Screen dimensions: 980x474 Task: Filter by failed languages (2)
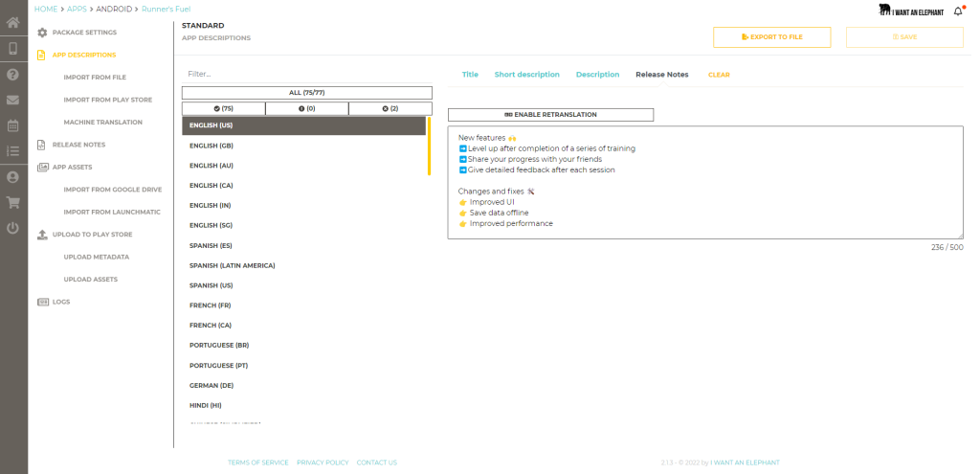(x=390, y=109)
